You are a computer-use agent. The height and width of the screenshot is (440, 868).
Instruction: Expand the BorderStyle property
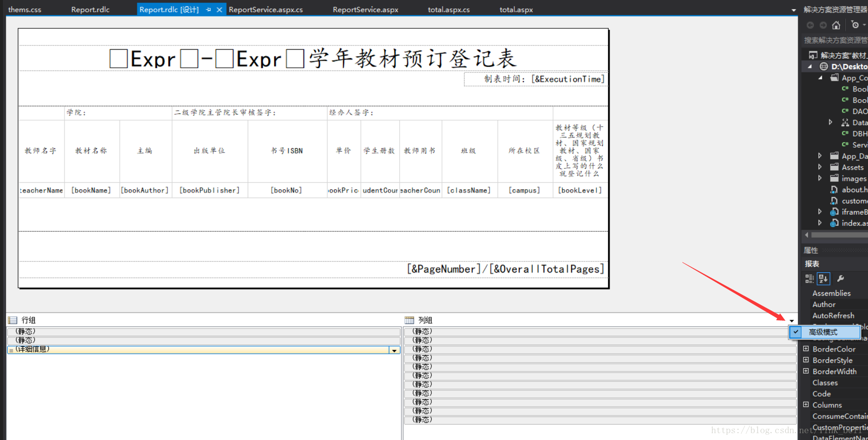coord(806,360)
